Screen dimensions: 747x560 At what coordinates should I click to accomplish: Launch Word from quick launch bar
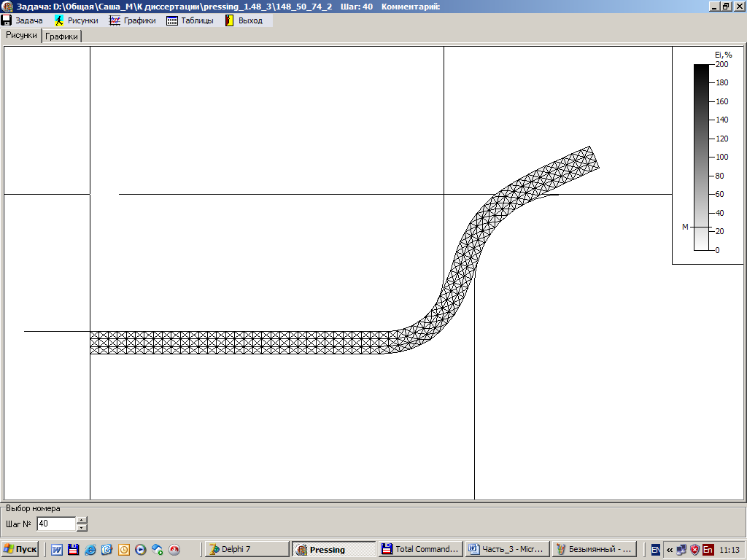coord(57,550)
